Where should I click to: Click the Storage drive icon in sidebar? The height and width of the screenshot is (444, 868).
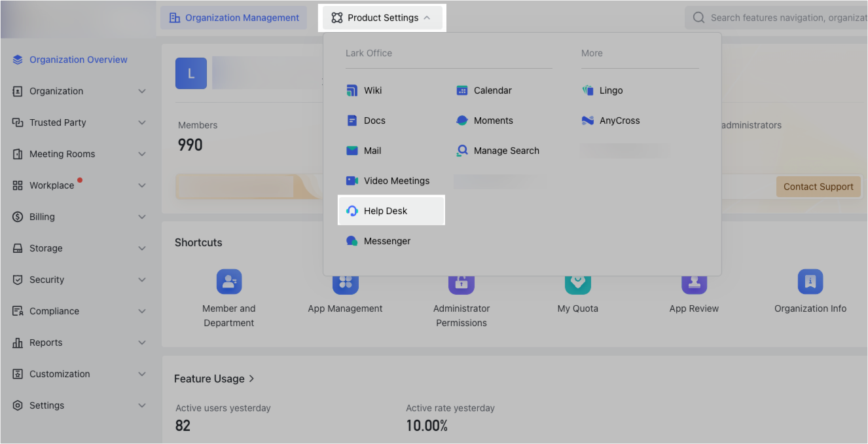18,248
